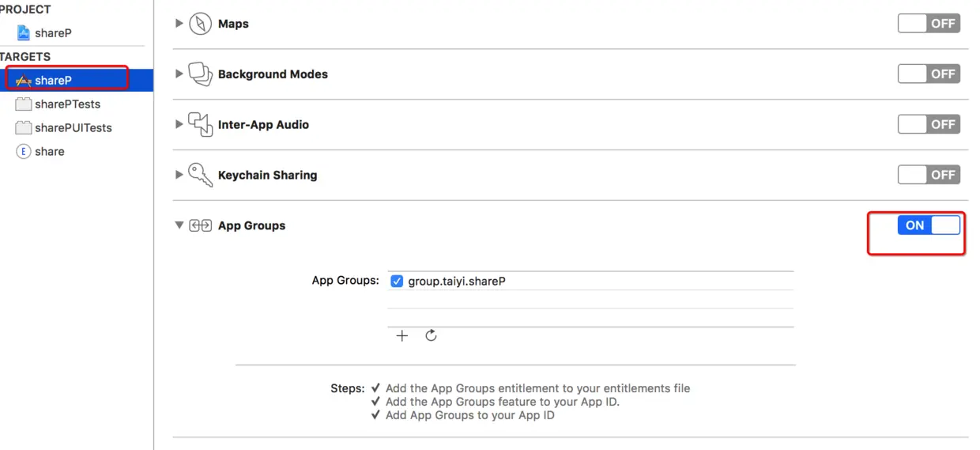Image resolution: width=980 pixels, height=450 pixels.
Task: Add a new app group with plus icon
Action: 401,335
